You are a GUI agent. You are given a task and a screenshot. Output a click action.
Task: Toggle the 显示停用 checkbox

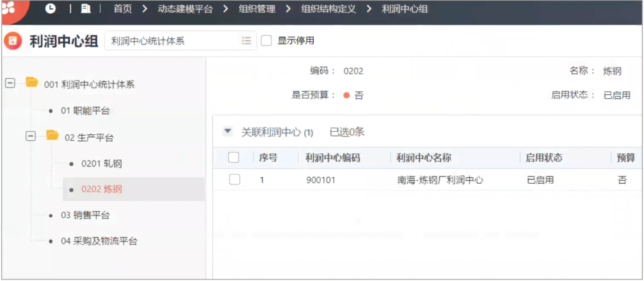pos(267,41)
